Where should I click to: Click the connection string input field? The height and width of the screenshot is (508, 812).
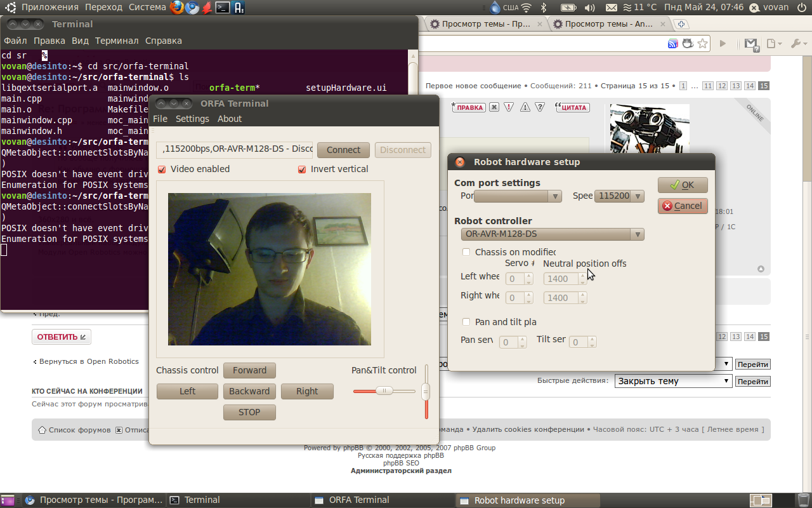pos(235,150)
